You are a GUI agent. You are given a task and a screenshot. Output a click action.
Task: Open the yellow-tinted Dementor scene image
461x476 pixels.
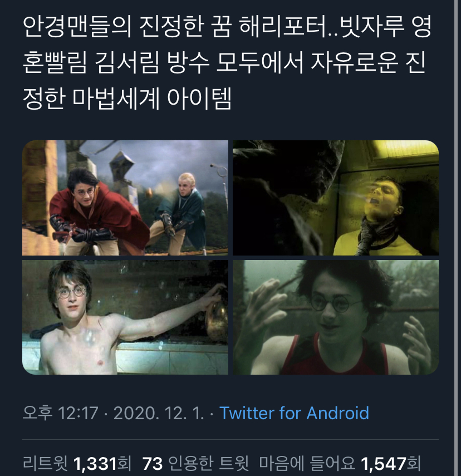(x=336, y=198)
